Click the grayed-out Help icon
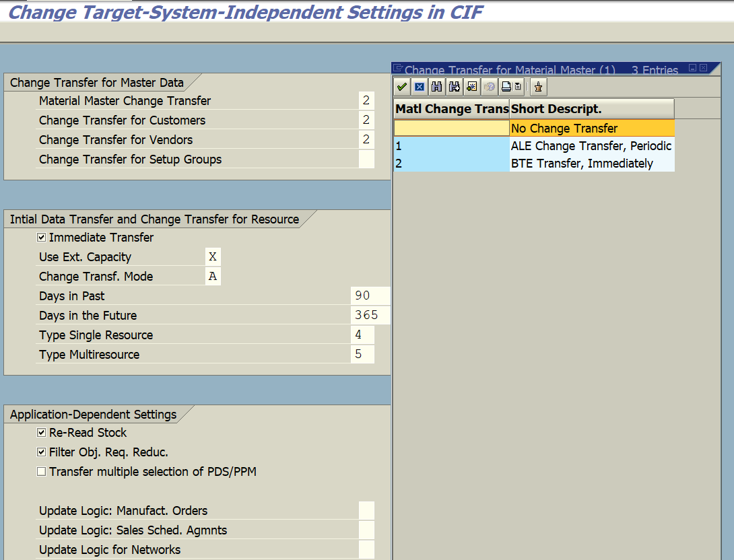This screenshot has width=734, height=560. [x=489, y=86]
